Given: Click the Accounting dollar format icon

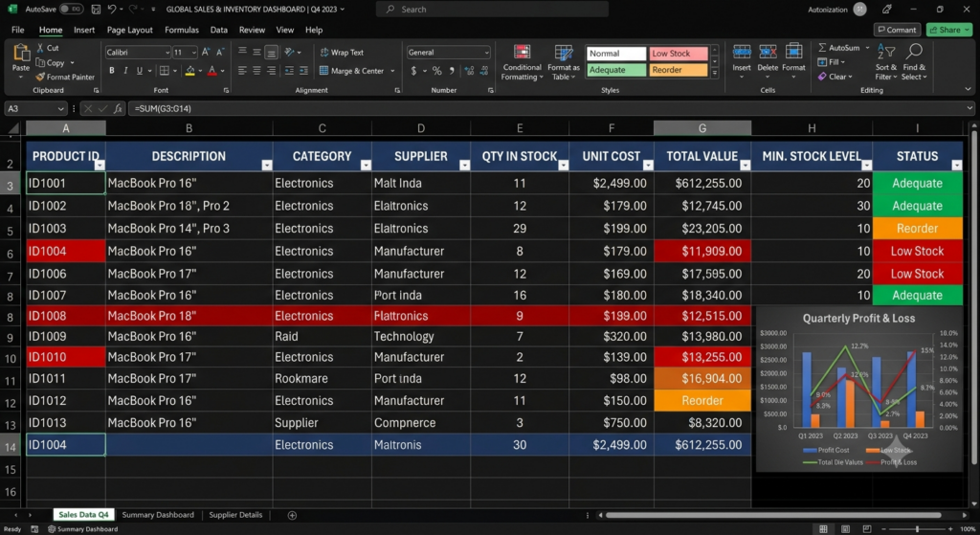Looking at the screenshot, I should point(413,71).
